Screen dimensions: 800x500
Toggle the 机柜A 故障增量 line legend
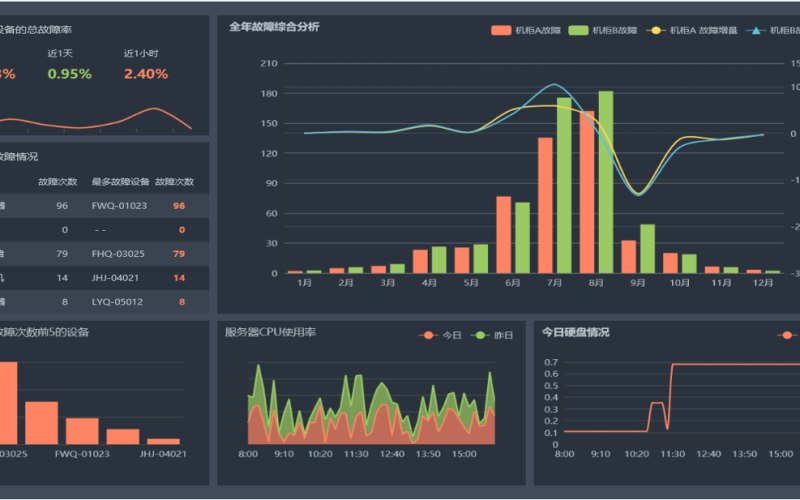691,31
